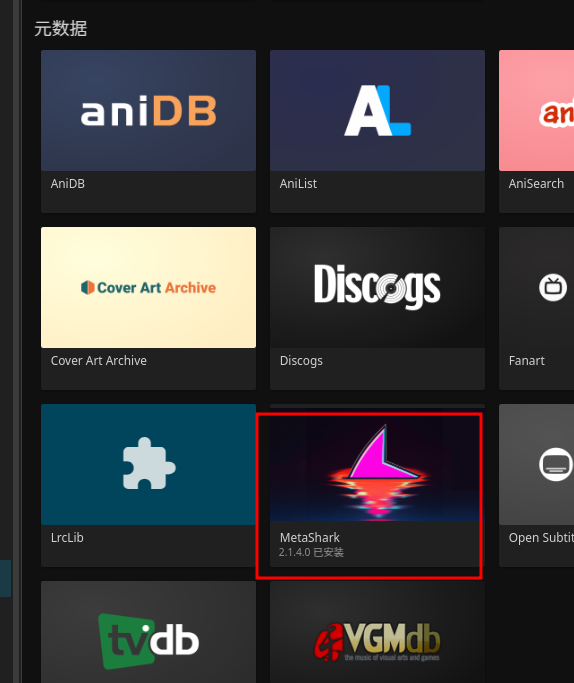Click the MetaShark version 2.1.4.0 已安装 text

(311, 552)
